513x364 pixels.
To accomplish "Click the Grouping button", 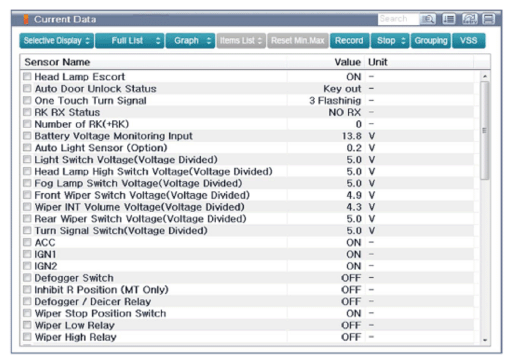I will [431, 41].
